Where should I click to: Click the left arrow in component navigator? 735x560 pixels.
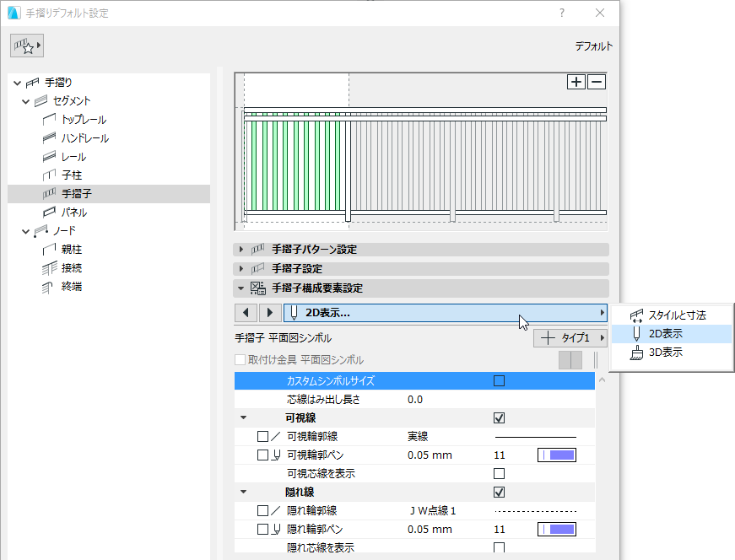point(245,312)
